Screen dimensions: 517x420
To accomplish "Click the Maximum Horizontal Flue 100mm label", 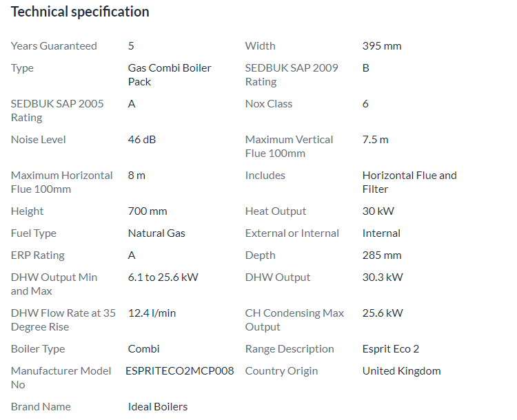I will [61, 182].
